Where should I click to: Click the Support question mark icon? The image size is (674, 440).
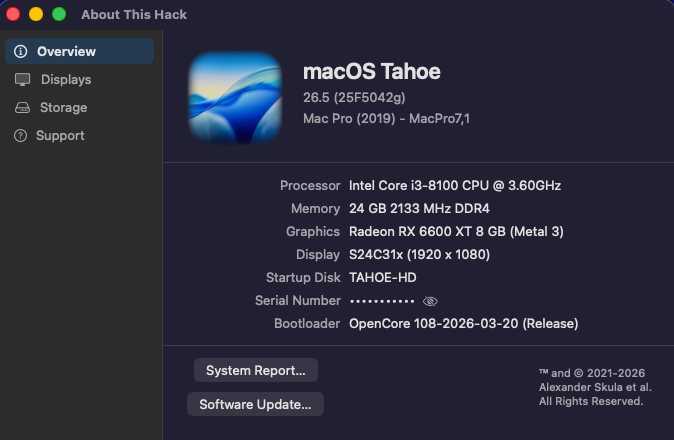[21, 135]
